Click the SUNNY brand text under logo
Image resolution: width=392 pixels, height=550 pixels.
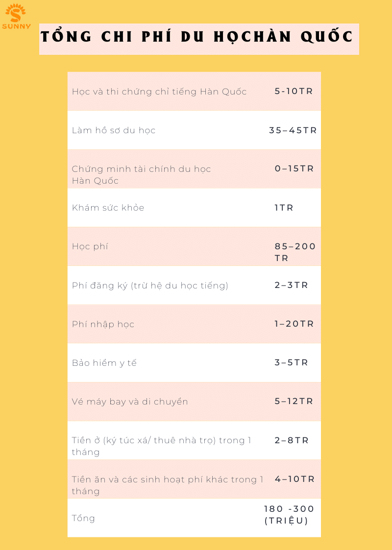(16, 26)
